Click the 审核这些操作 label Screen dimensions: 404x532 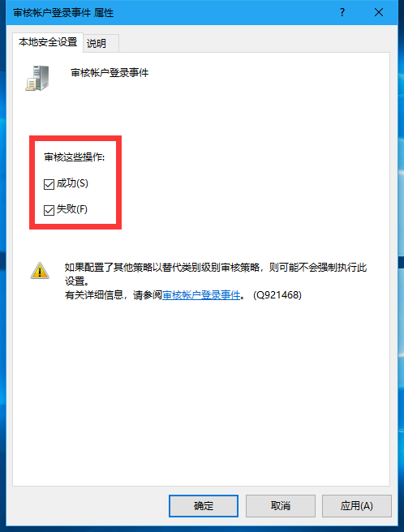pos(75,157)
